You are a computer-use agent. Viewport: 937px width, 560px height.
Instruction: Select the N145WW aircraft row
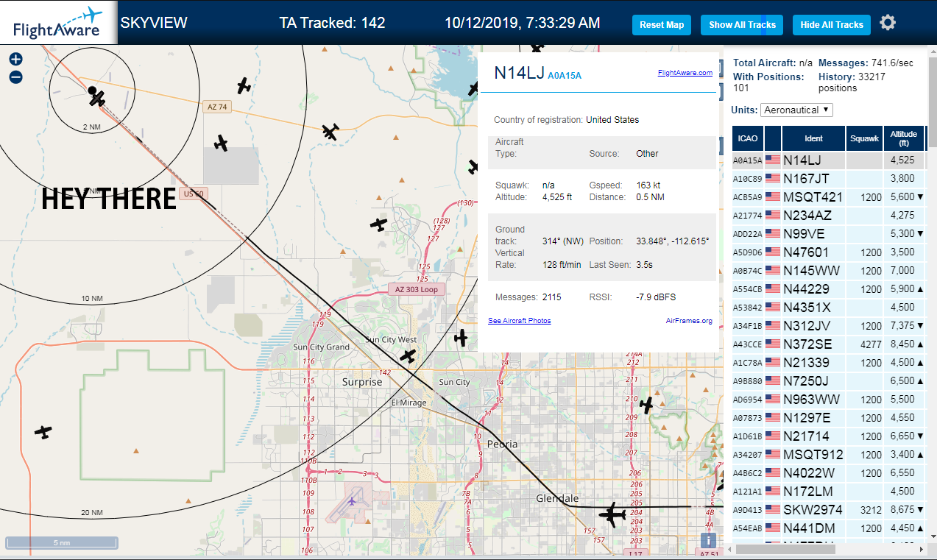(x=828, y=270)
